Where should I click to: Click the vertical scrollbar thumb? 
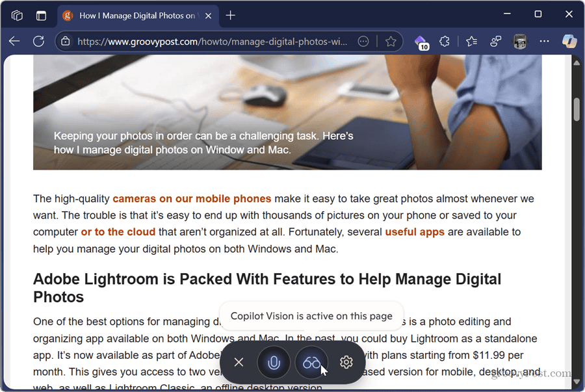577,109
